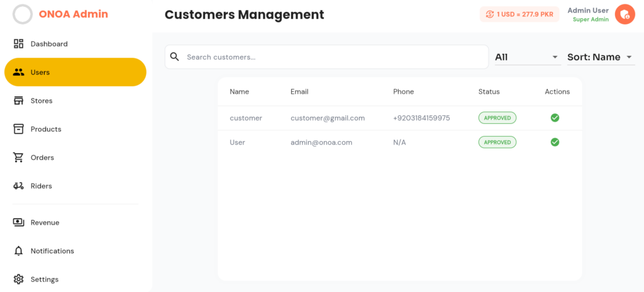Open the Notifications menu item
The width and height of the screenshot is (644, 292).
(75, 251)
